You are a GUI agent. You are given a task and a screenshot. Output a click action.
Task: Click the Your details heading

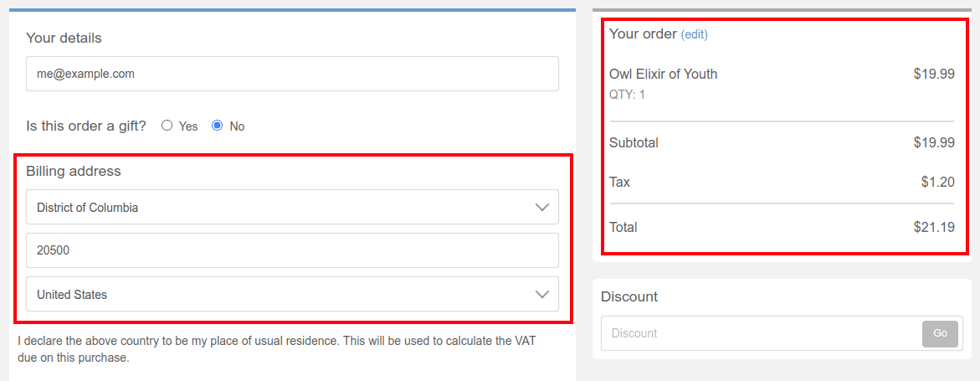(x=64, y=38)
